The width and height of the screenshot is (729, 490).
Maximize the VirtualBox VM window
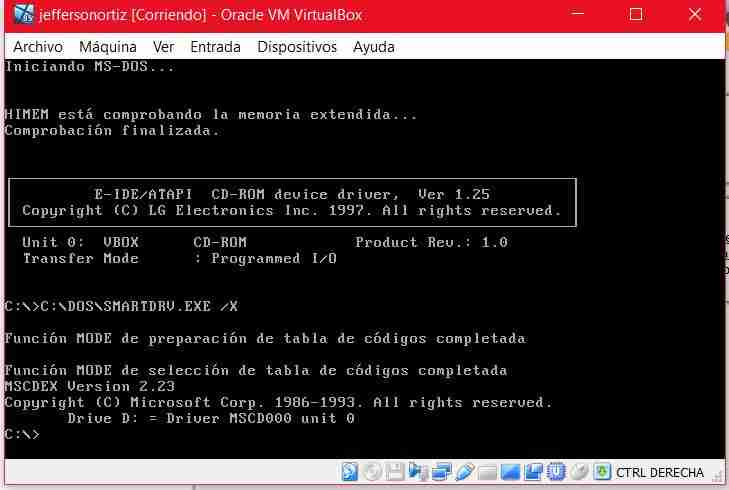point(636,14)
